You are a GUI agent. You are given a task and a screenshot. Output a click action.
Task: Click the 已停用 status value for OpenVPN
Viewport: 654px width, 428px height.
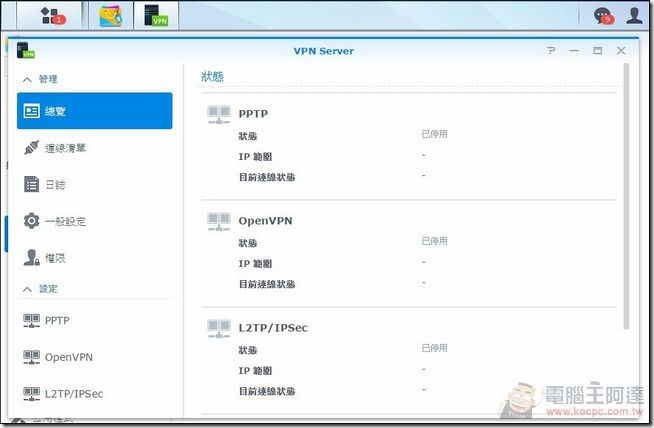coord(434,241)
